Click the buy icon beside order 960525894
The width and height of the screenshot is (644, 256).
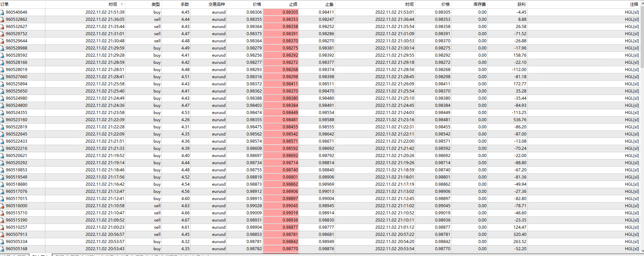coord(2,84)
